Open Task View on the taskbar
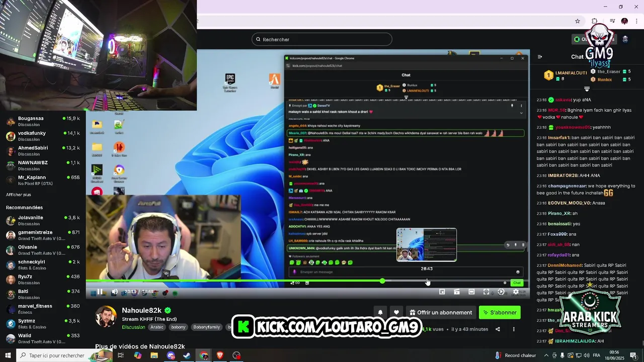 pyautogui.click(x=121, y=355)
